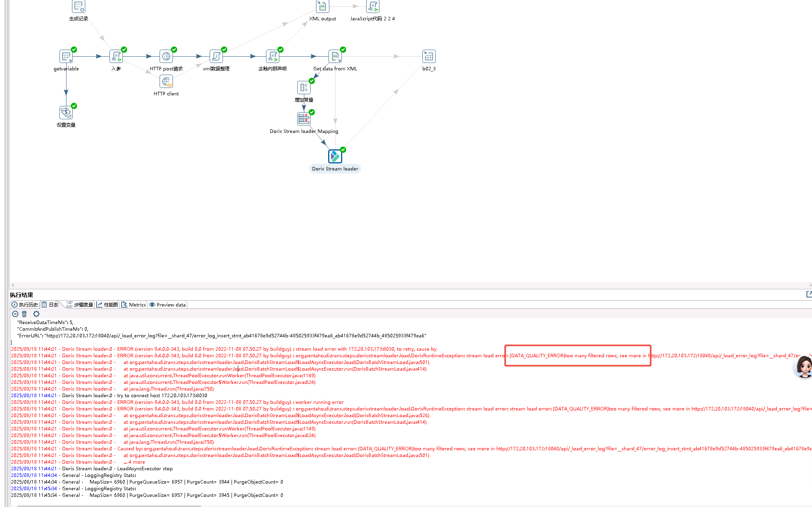This screenshot has height=507, width=812.
Task: Click the getvariable step icon
Action: pyautogui.click(x=66, y=56)
